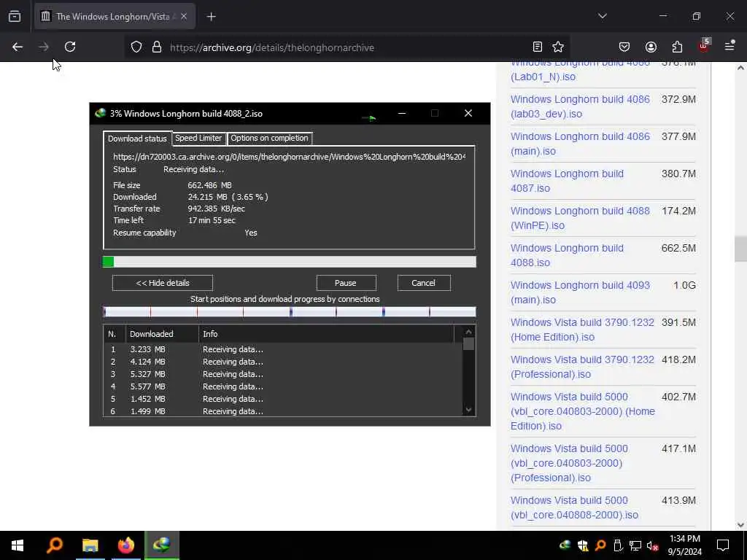Open Vista build 3790.1232 (Professional).iso link

point(582,367)
